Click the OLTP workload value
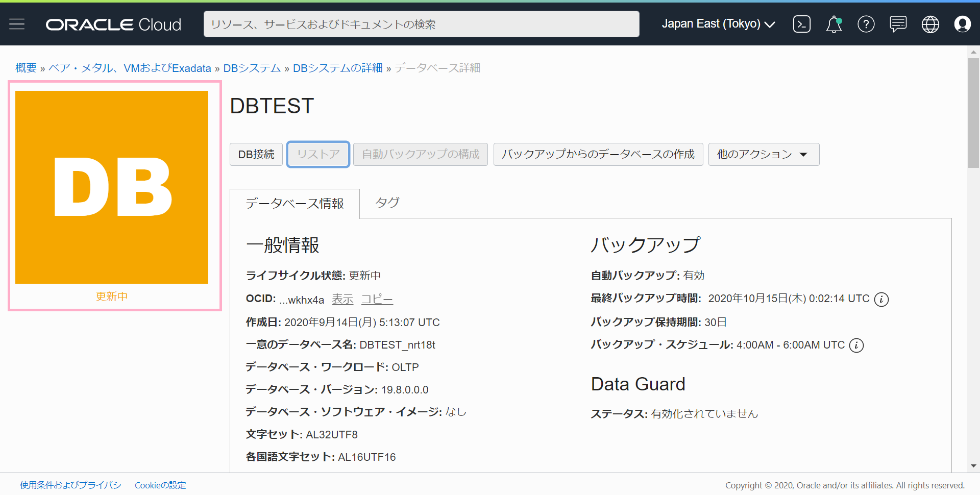 click(x=405, y=367)
